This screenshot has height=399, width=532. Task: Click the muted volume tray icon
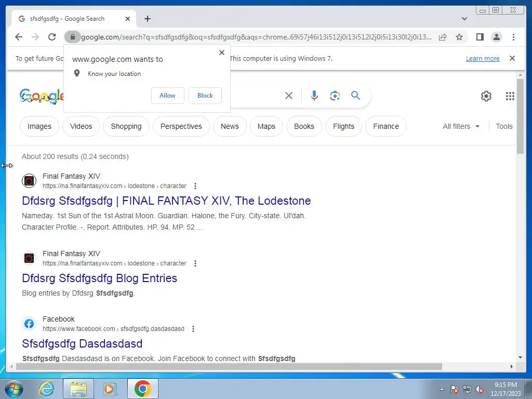tap(480, 389)
